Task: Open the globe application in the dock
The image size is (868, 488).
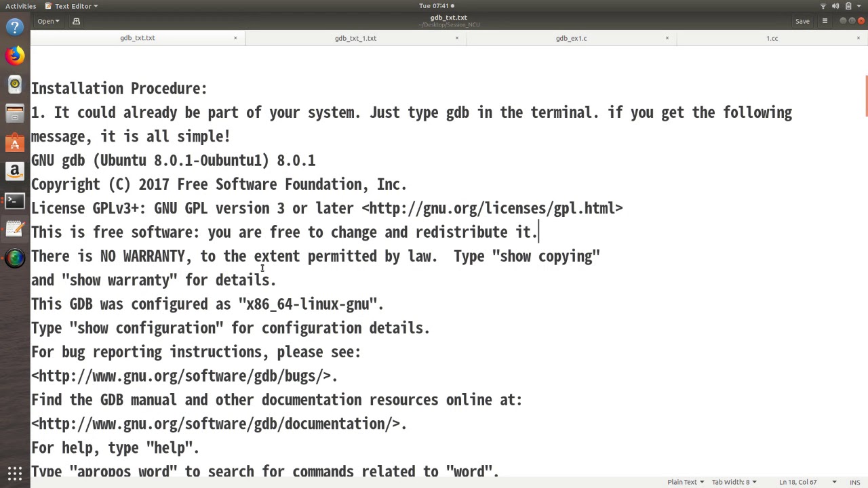Action: tap(15, 258)
